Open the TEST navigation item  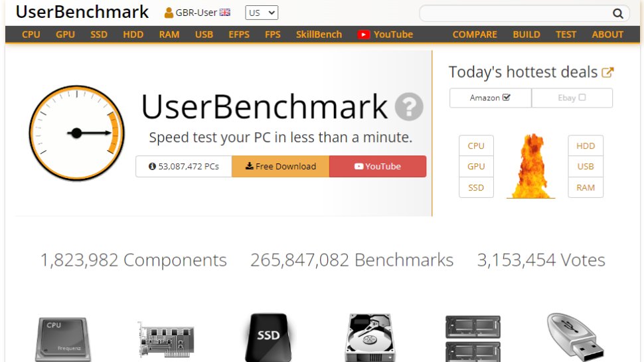pos(566,35)
